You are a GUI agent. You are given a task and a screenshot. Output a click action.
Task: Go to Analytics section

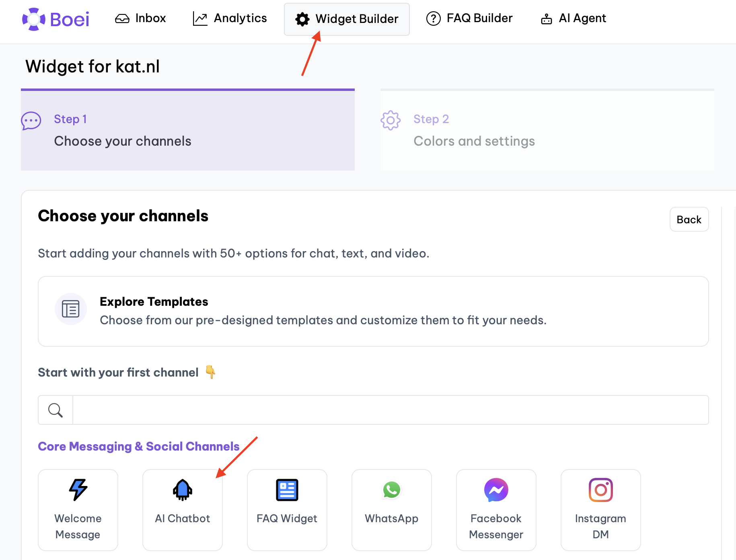click(x=230, y=19)
